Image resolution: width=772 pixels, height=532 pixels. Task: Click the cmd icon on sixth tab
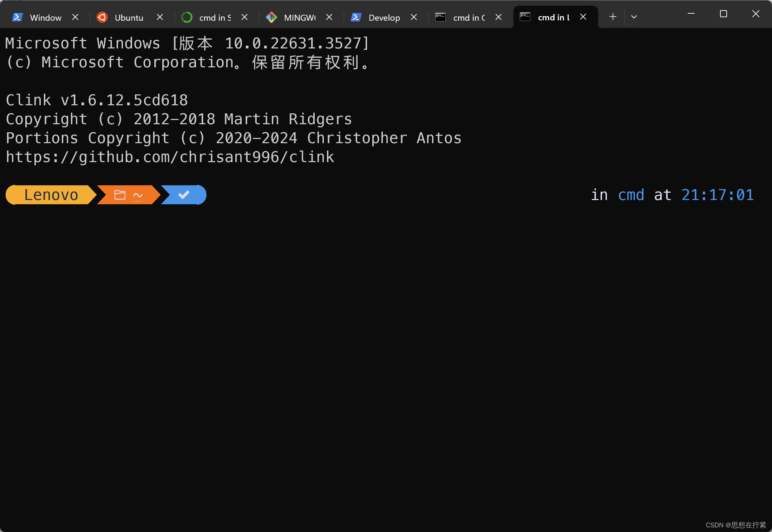pos(440,17)
